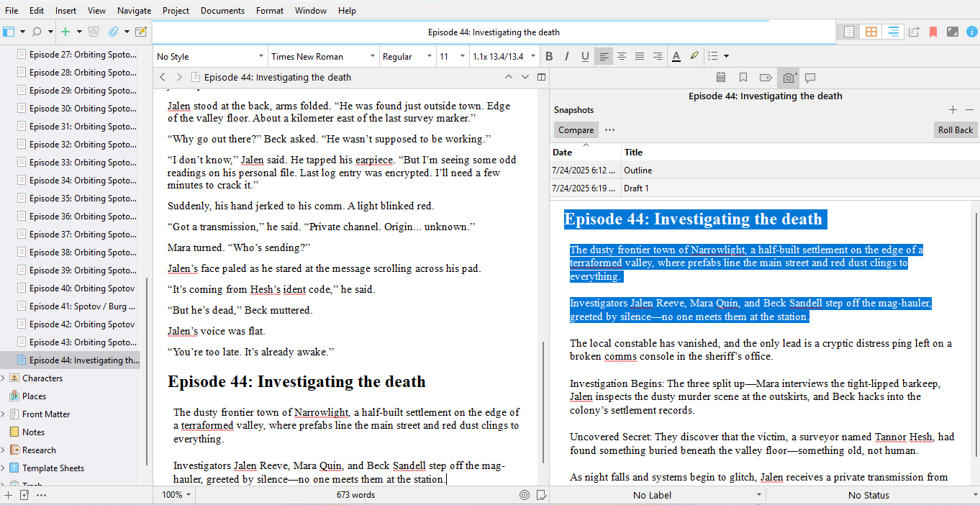Viewport: 980px width, 505px height.
Task: Toggle italic formatting
Action: pos(567,56)
